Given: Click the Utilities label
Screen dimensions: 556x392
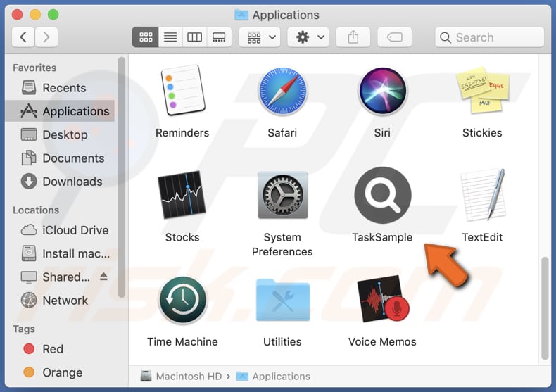Looking at the screenshot, I should click(x=282, y=341).
